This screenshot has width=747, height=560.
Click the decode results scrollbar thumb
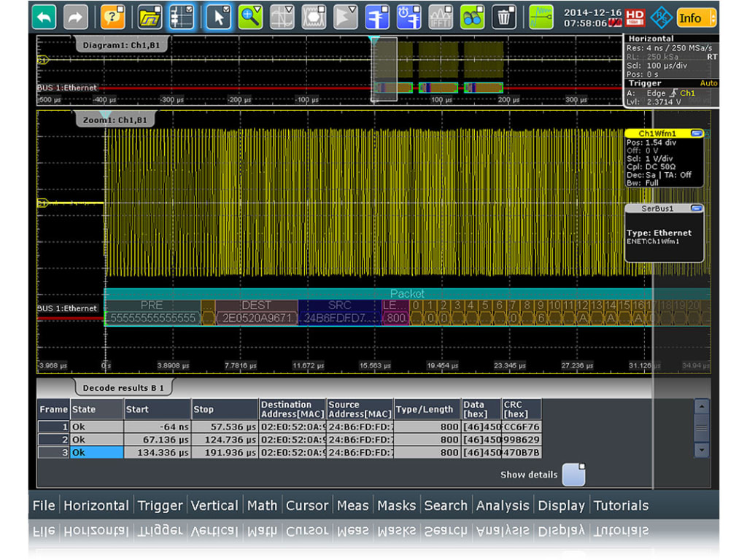[x=701, y=427]
